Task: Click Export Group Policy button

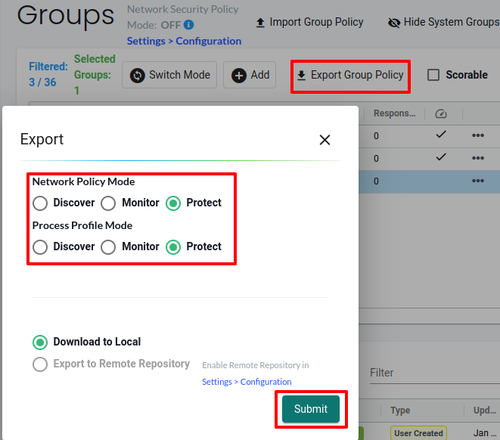Action: [x=350, y=75]
